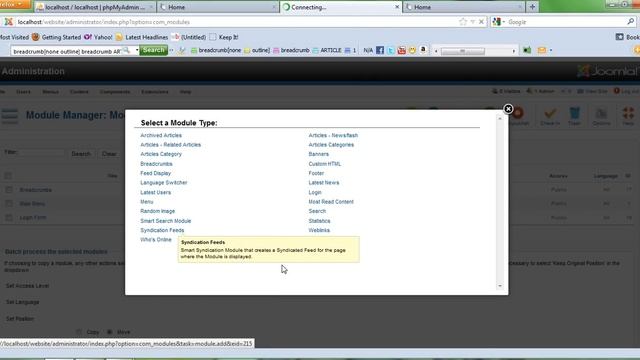This screenshot has height=360, width=640.
Task: Click the Unpublish toolbar icon
Action: pyautogui.click(x=519, y=113)
